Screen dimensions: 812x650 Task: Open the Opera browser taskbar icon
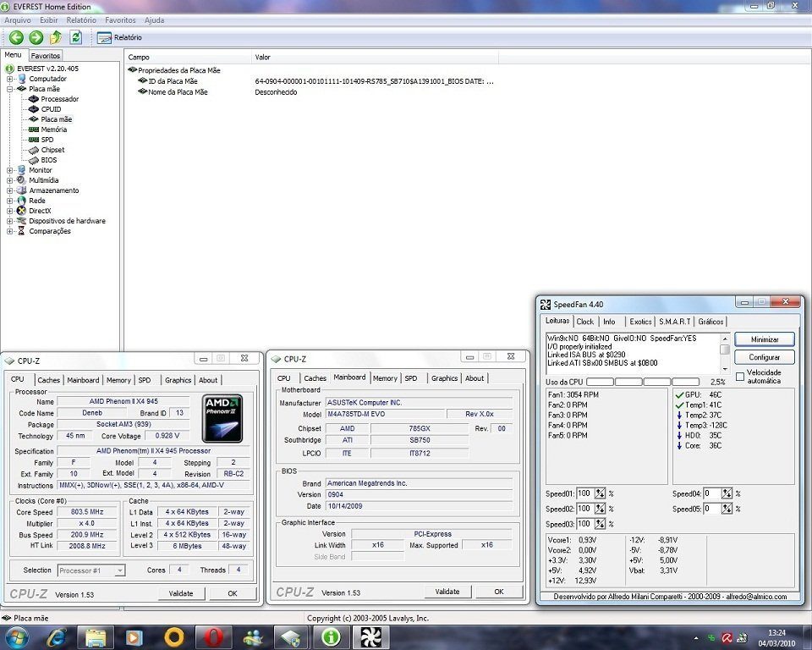(x=214, y=637)
